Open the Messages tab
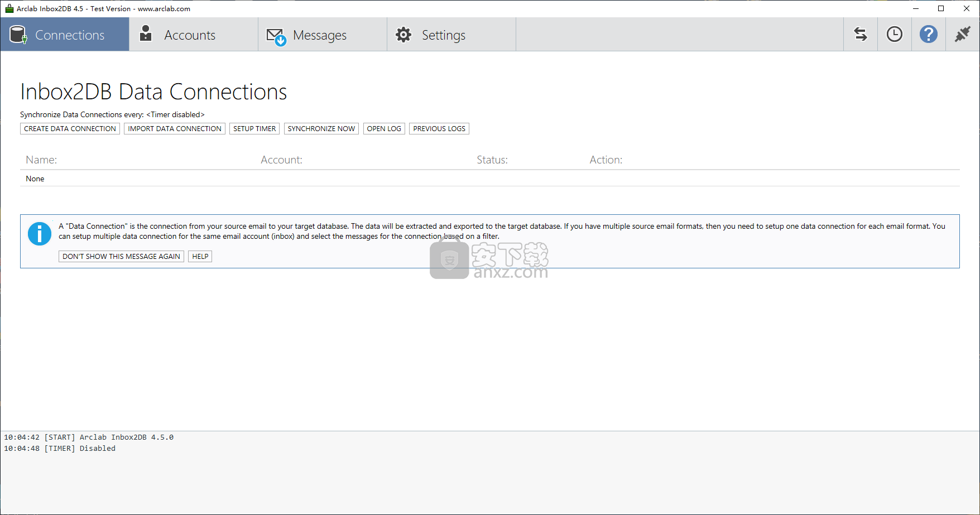 coord(323,35)
